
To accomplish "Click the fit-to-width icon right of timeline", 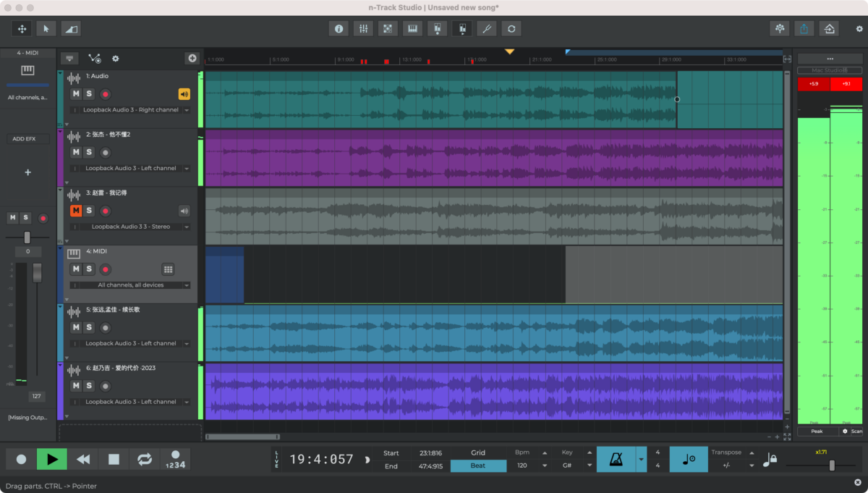I will tap(788, 59).
